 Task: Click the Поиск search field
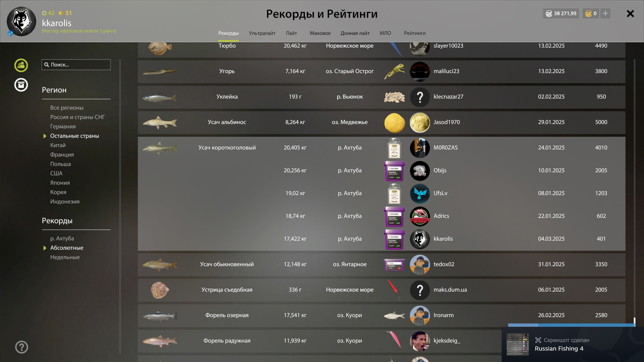76,65
